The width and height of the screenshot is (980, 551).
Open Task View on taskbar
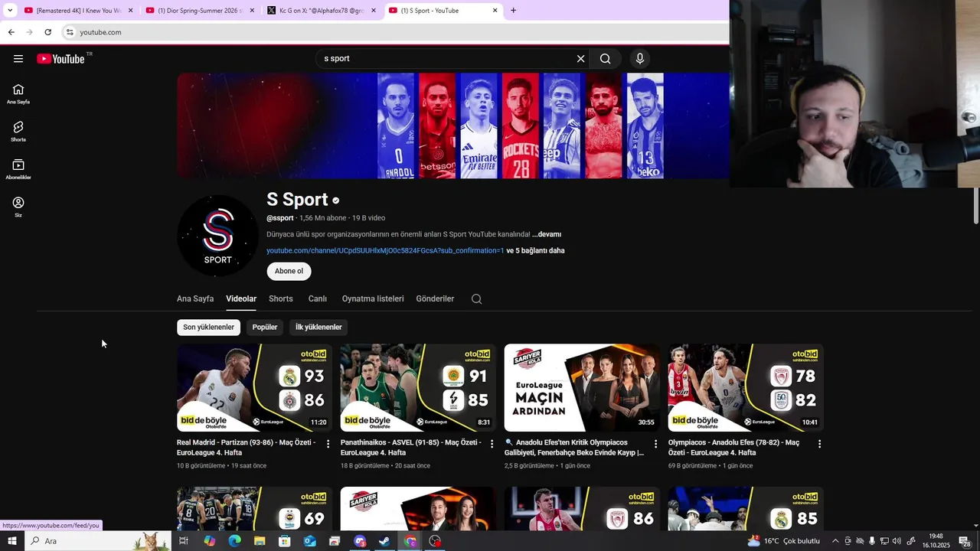(184, 541)
